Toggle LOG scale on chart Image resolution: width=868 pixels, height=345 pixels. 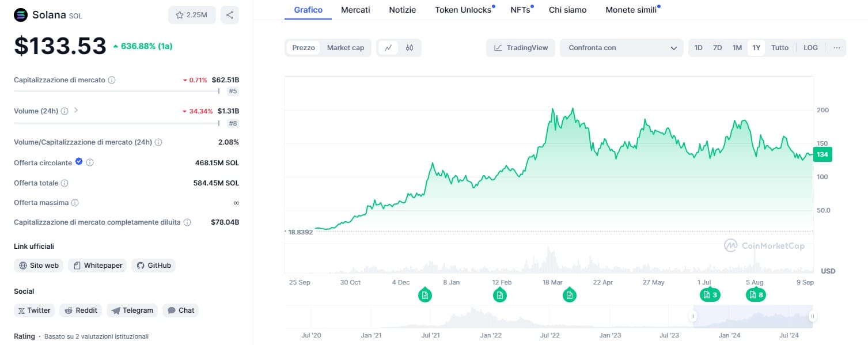click(810, 48)
